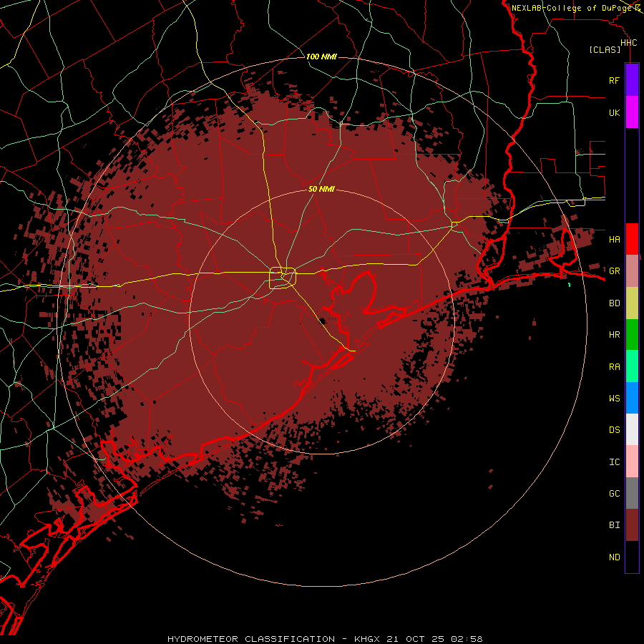
Task: Click the "HYDROMETEOR CLASSIFICATION" title text
Action: (251, 639)
